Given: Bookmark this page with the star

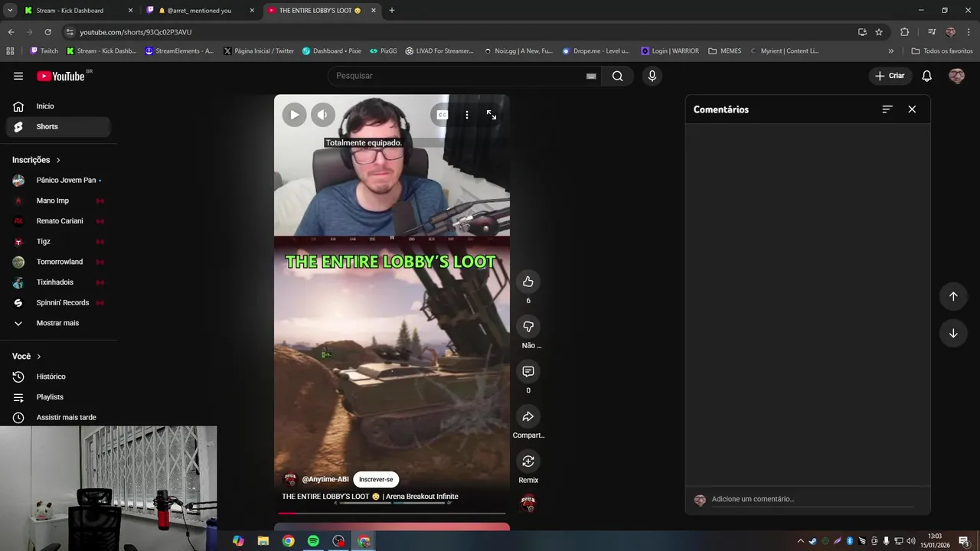Looking at the screenshot, I should (x=879, y=32).
